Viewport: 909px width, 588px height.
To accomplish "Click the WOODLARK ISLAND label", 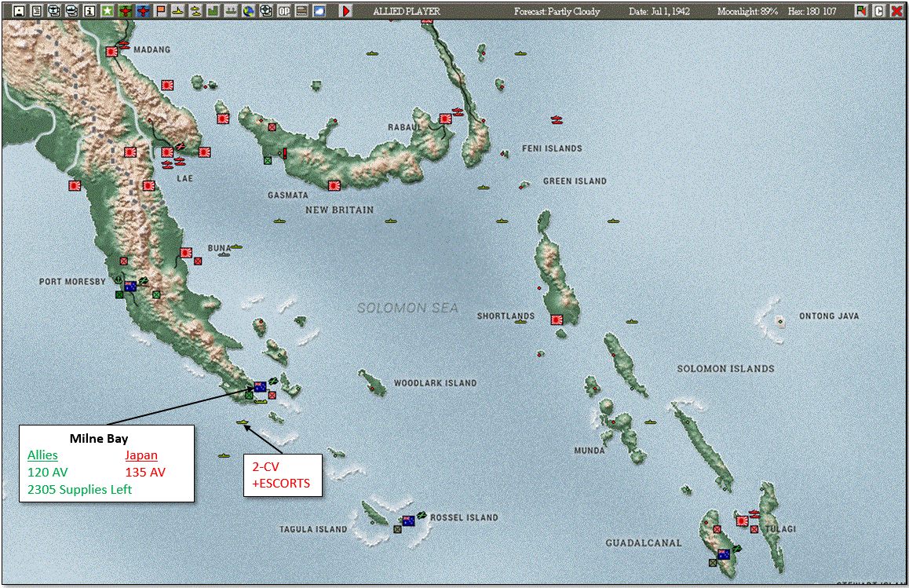I will tap(436, 383).
